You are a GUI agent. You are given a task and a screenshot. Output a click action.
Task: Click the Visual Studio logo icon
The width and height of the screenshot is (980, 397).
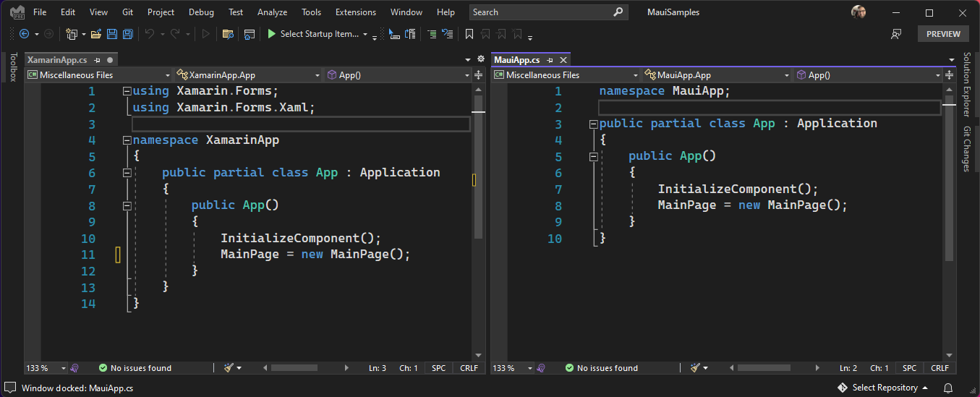coord(17,12)
